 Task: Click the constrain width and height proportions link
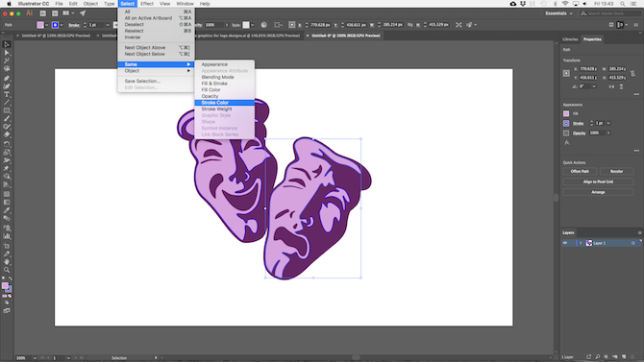coord(632,73)
